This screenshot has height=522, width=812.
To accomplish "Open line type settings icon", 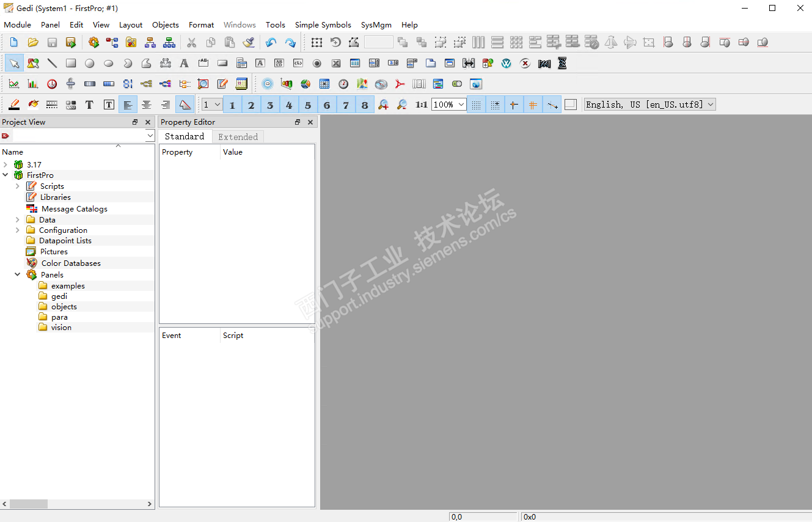I will tap(52, 105).
